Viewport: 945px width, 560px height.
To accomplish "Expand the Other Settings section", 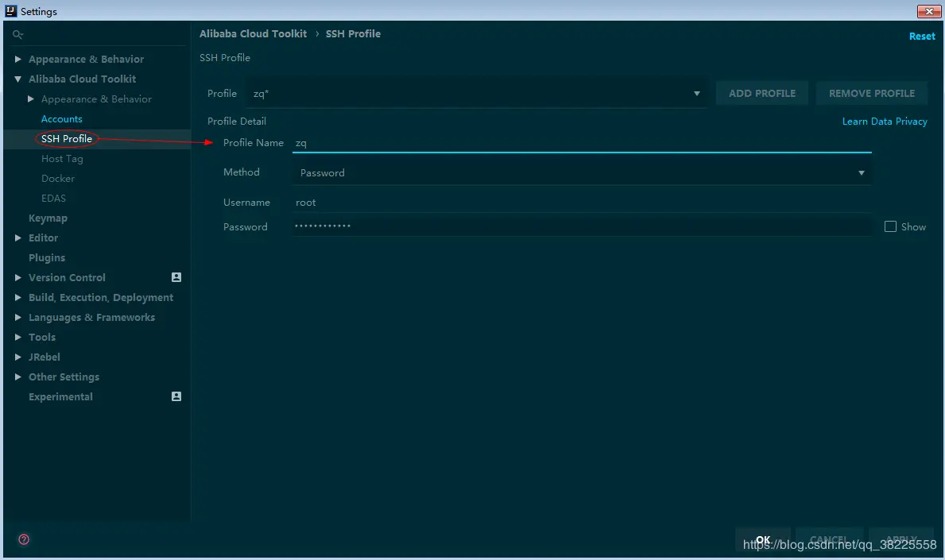I will click(x=18, y=377).
